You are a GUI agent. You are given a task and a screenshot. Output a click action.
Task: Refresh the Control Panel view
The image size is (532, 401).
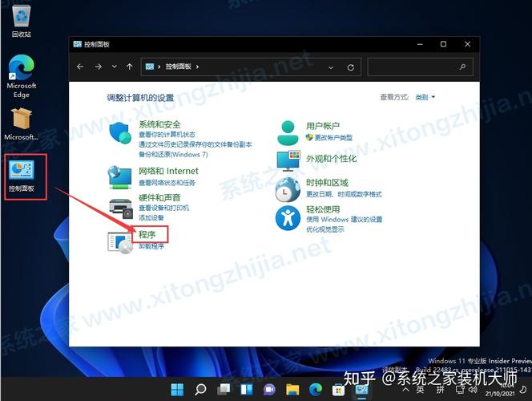point(350,67)
